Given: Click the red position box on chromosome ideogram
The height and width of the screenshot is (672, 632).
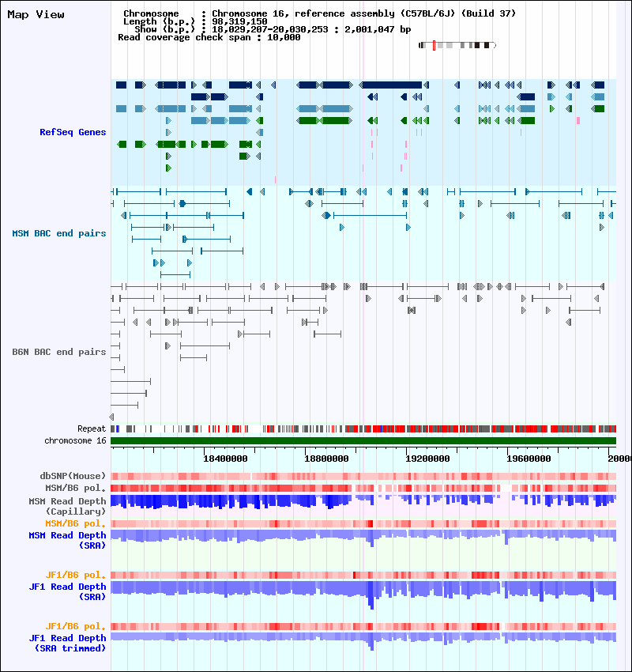Looking at the screenshot, I should (x=434, y=45).
